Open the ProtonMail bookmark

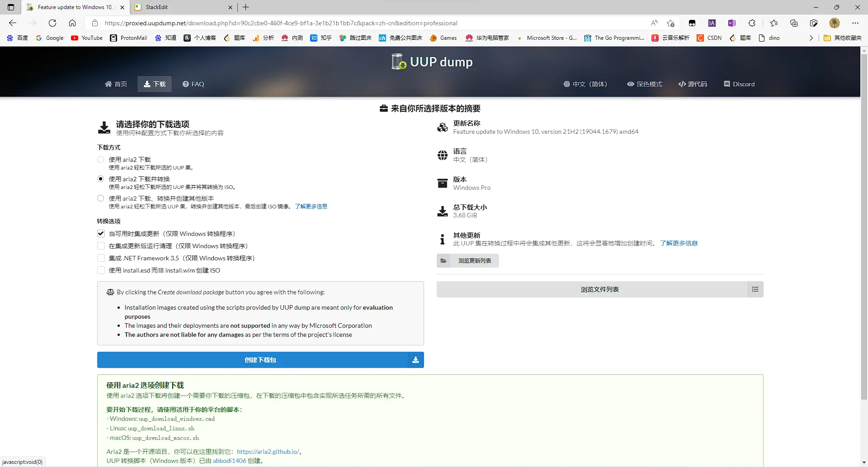[128, 38]
